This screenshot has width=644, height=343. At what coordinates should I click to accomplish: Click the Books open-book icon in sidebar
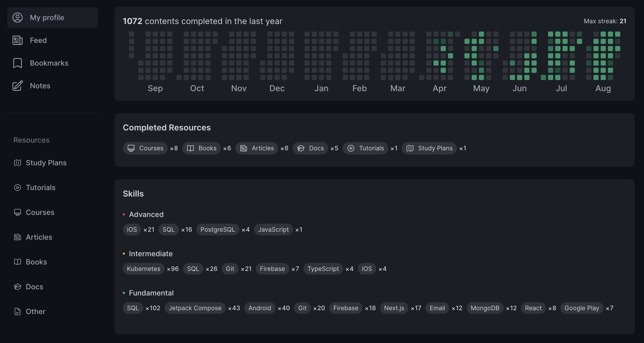(18, 262)
